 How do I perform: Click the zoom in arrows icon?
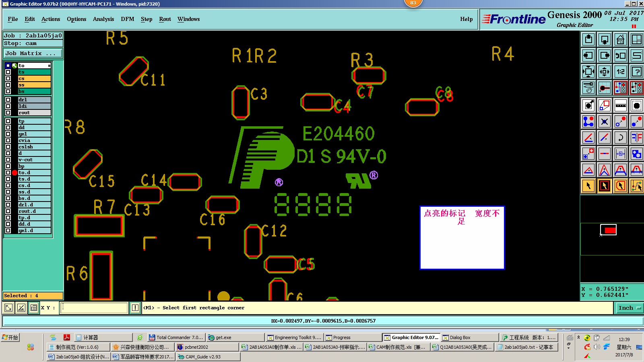point(588,72)
